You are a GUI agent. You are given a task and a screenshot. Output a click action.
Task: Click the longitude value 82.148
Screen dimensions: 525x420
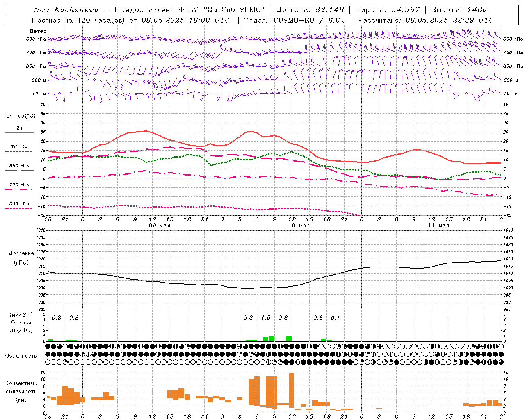(330, 10)
